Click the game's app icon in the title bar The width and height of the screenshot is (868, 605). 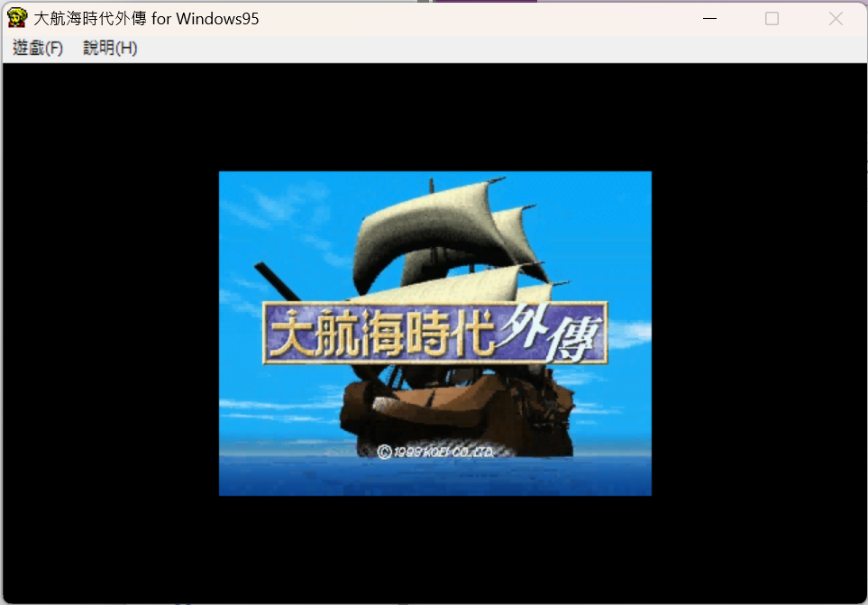click(17, 18)
